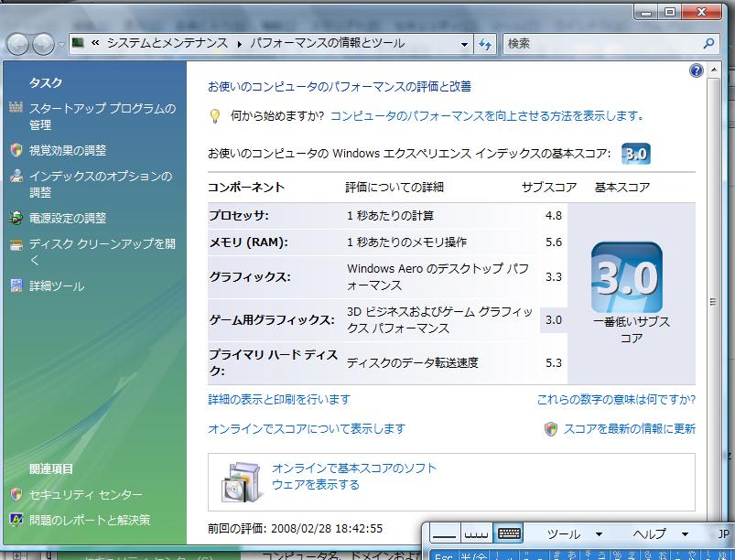
Task: Click the light bulb tip icon
Action: click(x=215, y=116)
